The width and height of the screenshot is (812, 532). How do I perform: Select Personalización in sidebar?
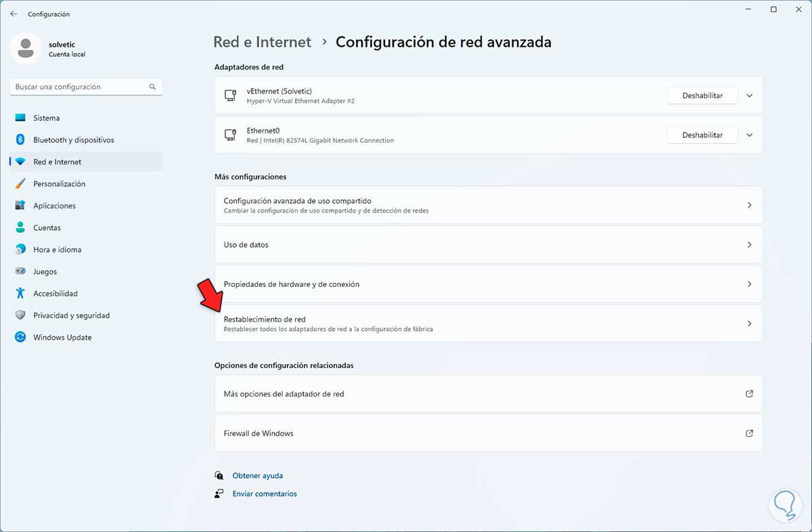(59, 184)
